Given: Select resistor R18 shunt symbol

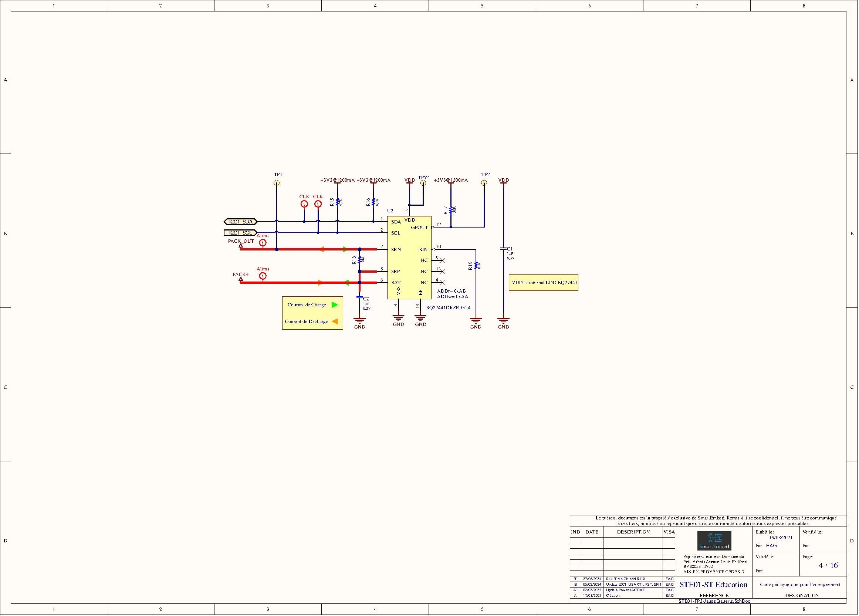Looking at the screenshot, I should 359,260.
